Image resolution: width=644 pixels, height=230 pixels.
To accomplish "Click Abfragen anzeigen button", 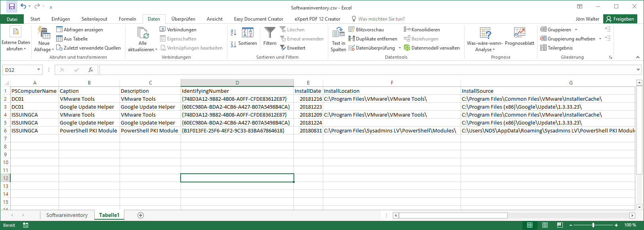I will pyautogui.click(x=80, y=30).
